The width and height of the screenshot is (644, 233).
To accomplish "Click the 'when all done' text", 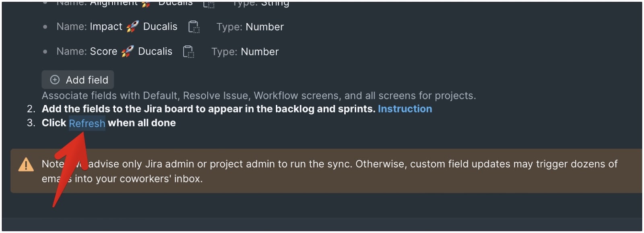I will click(x=142, y=123).
